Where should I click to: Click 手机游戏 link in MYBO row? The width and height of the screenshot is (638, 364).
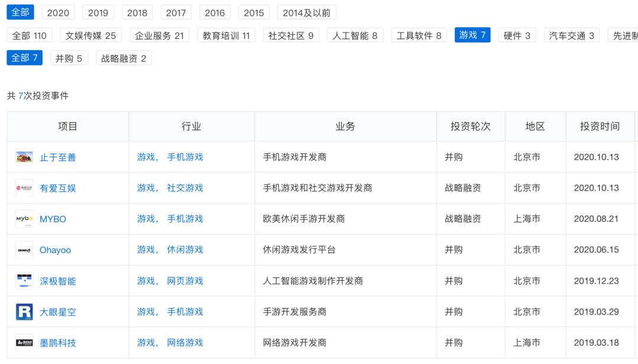click(x=185, y=219)
